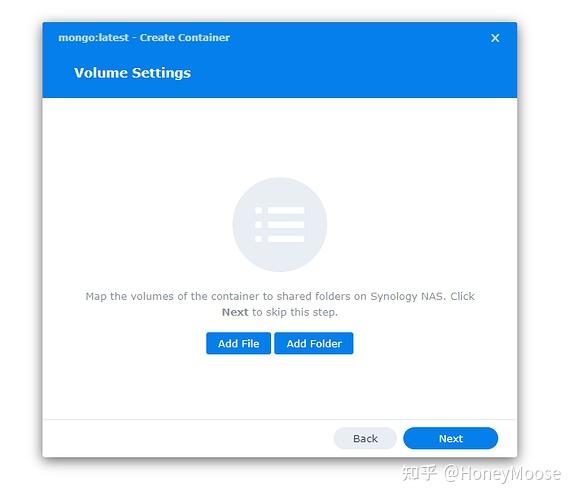Click the Zhihu logo in the watermark
This screenshot has height=500, width=575.
point(419,472)
